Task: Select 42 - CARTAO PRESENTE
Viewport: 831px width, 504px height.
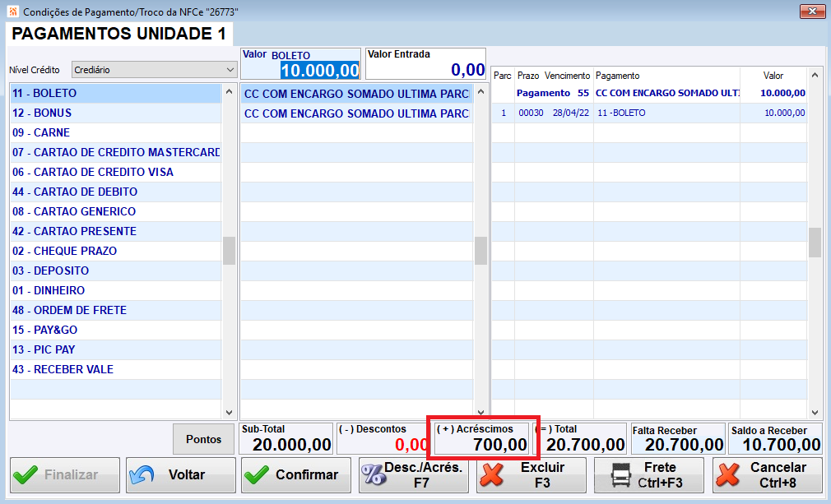Action: point(115,231)
